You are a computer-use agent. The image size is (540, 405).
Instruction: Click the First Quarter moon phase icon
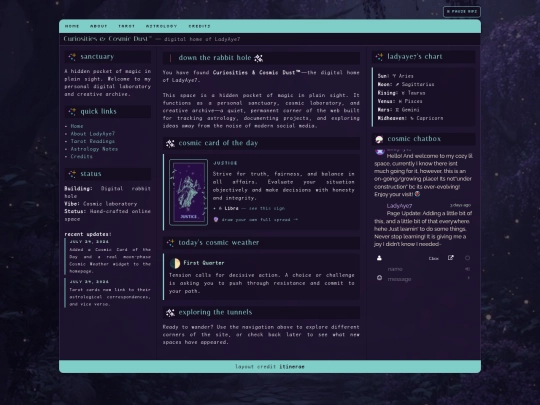tap(175, 263)
